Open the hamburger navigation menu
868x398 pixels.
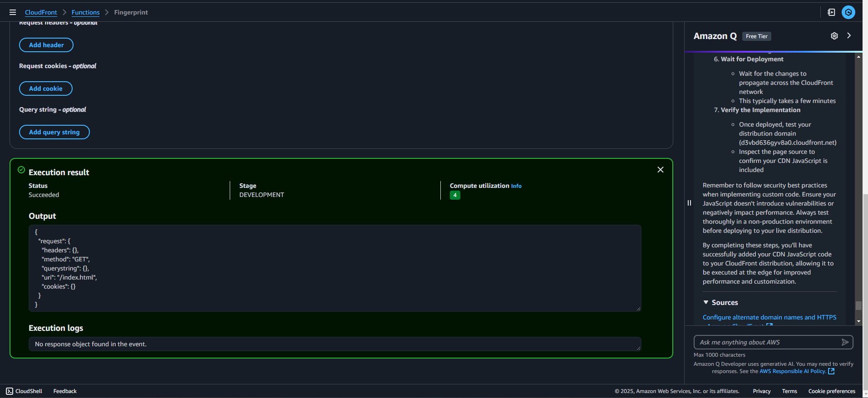pyautogui.click(x=13, y=12)
